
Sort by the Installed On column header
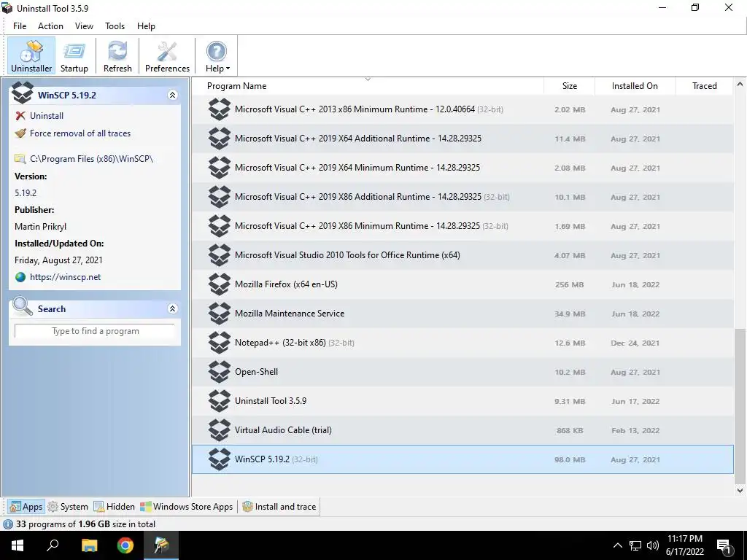(635, 86)
